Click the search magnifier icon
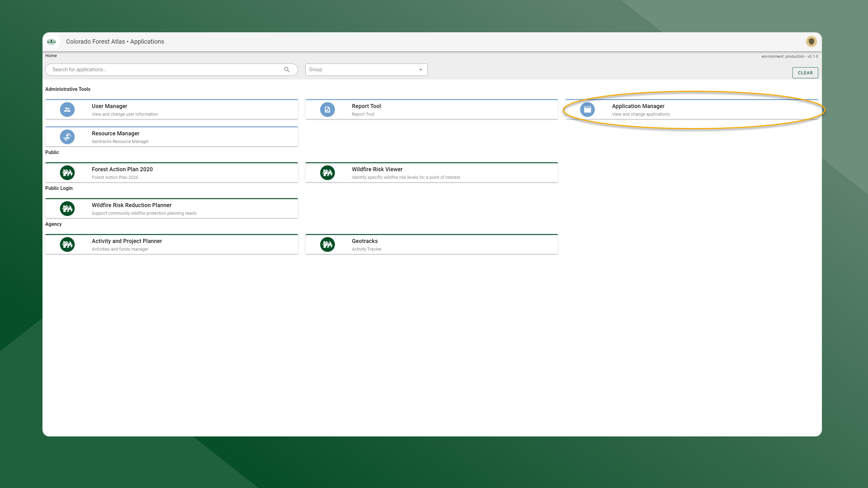This screenshot has width=868, height=488. pyautogui.click(x=287, y=70)
